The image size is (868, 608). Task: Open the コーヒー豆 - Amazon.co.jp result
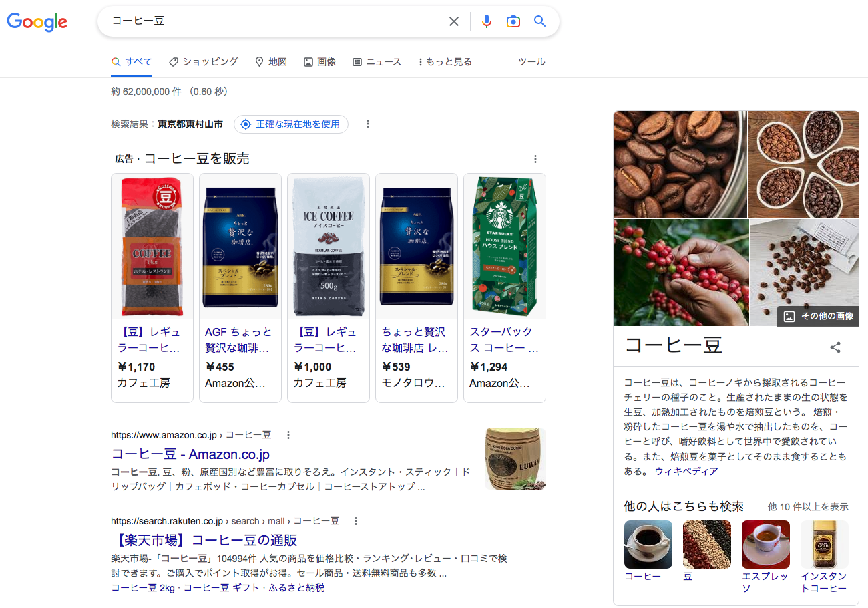pyautogui.click(x=190, y=454)
